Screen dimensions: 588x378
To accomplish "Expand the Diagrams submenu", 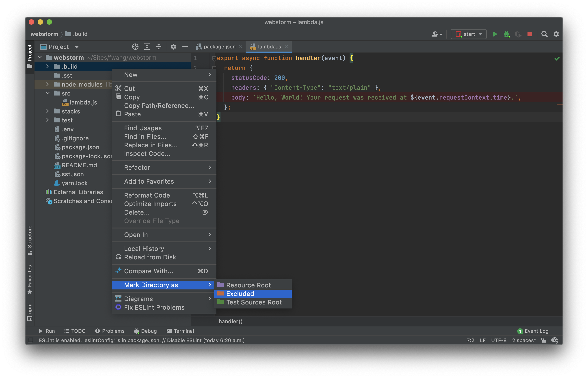I will [x=164, y=299].
